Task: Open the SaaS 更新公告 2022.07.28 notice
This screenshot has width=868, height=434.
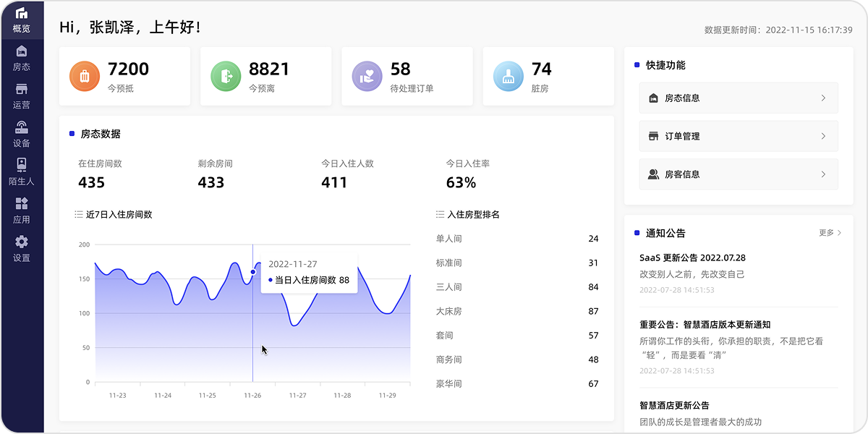Action: pos(692,258)
